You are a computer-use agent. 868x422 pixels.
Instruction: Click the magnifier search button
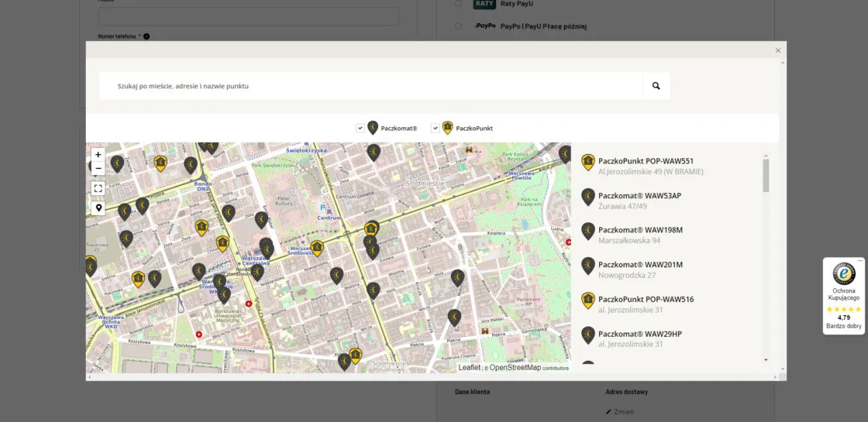(x=656, y=86)
